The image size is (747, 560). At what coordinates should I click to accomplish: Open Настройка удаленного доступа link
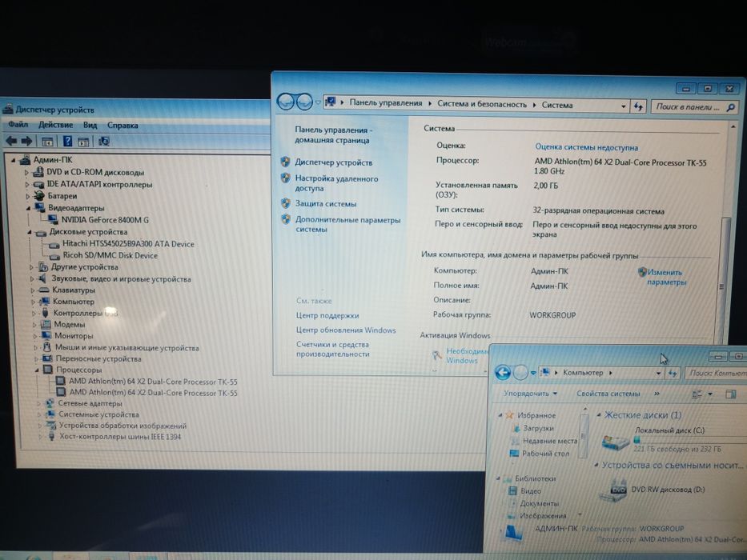336,183
